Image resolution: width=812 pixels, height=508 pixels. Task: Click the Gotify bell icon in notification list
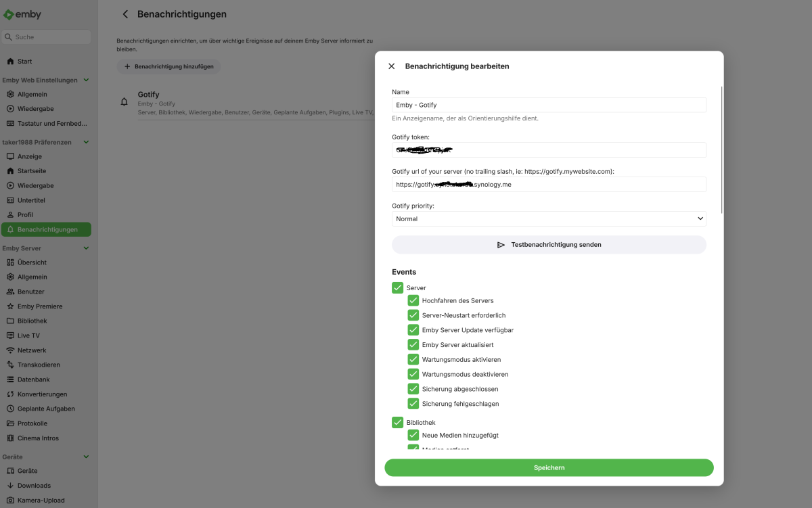[124, 102]
